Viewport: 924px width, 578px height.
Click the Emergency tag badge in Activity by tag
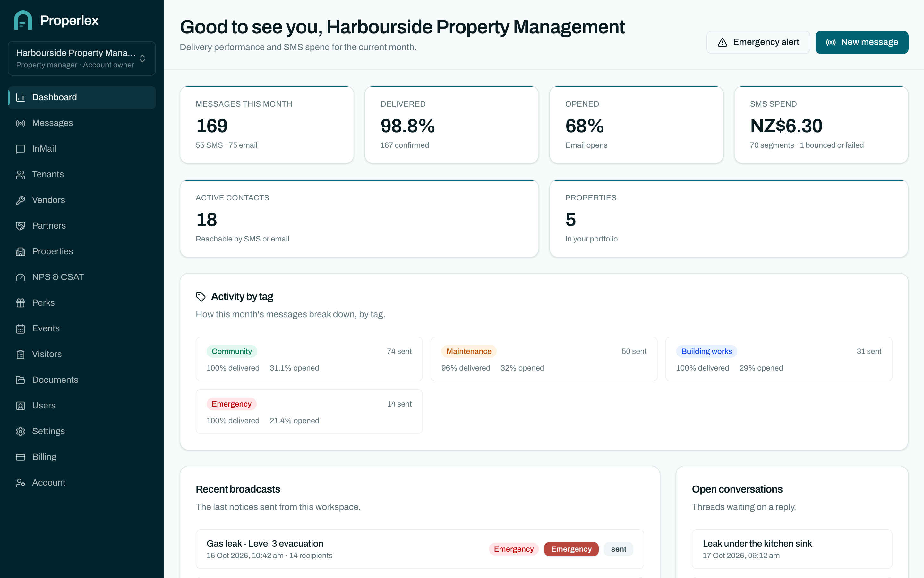tap(231, 404)
